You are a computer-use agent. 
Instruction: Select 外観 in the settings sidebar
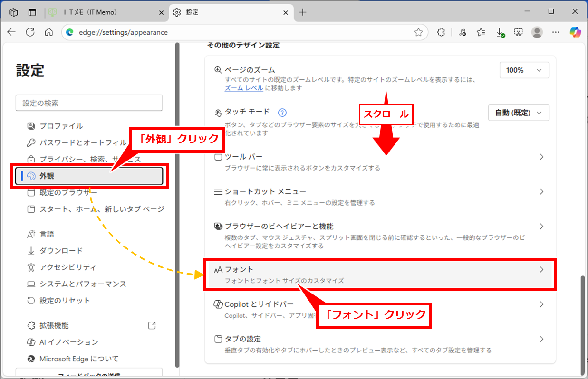click(x=89, y=176)
